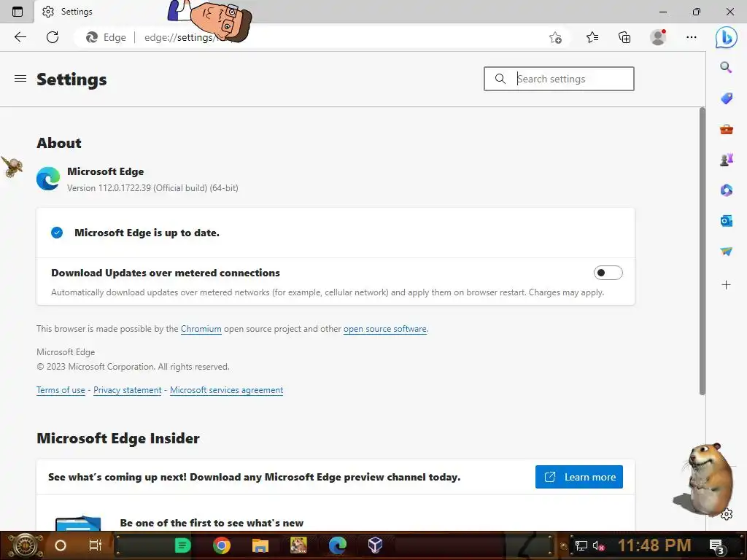Click the Learn more button

(578, 477)
